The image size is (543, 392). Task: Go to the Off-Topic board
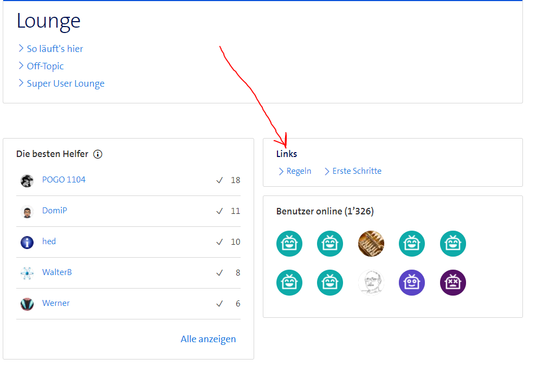coord(45,66)
